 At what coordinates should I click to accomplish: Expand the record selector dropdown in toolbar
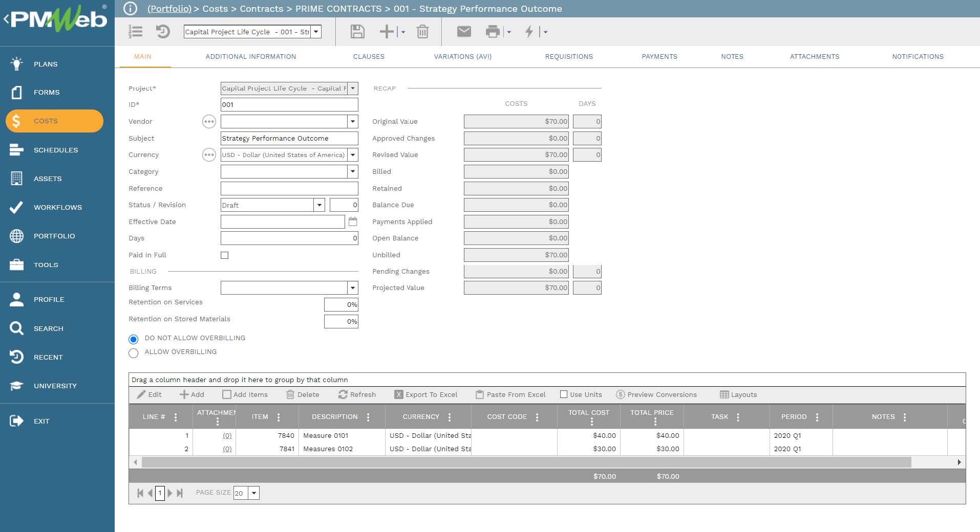point(316,32)
